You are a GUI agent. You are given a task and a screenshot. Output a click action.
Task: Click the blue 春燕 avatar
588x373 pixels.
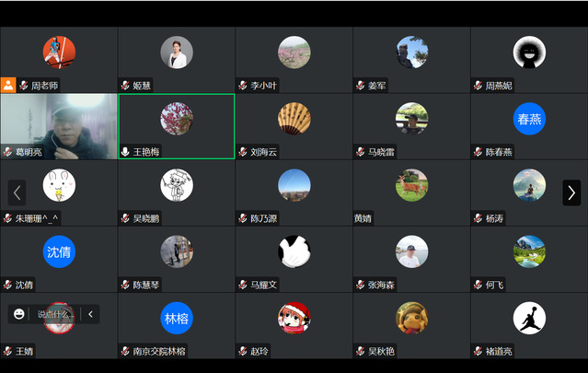tap(529, 119)
